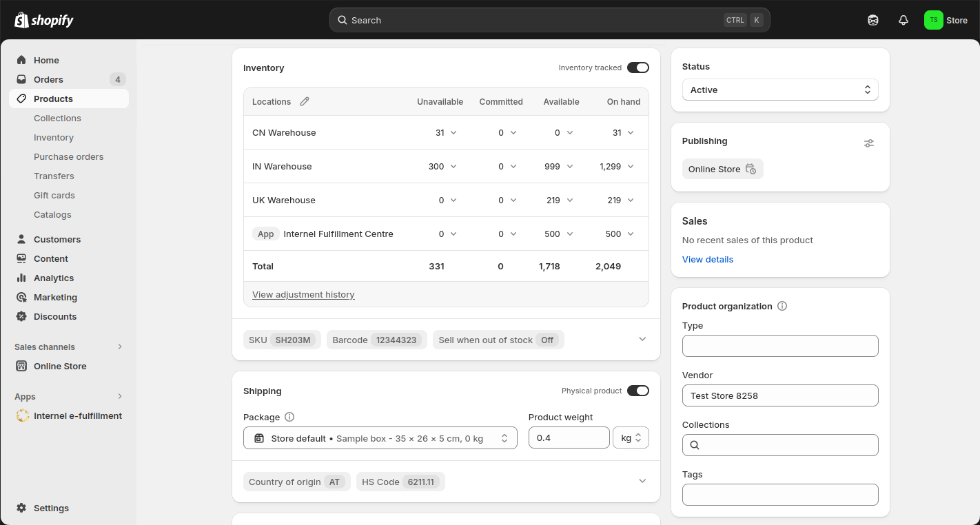Open the notifications bell
Screen dimensions: 980x525
pos(904,20)
